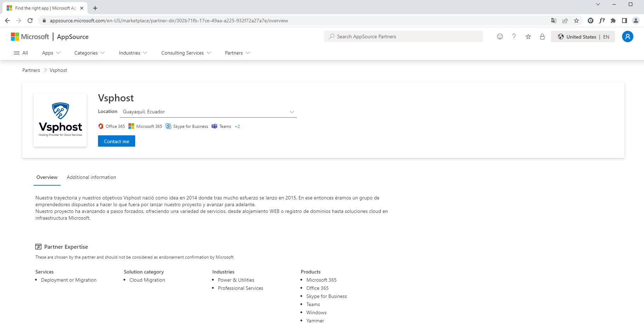
Task: Share this page icon
Action: (x=565, y=21)
